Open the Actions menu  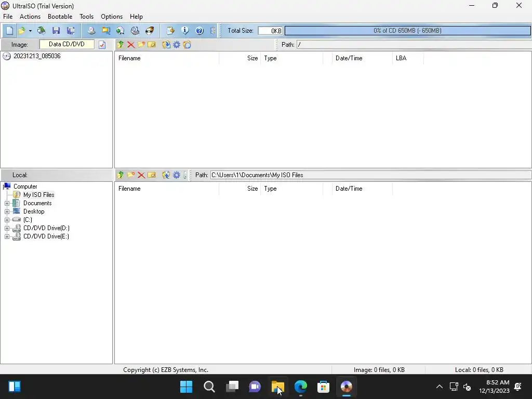click(x=30, y=17)
